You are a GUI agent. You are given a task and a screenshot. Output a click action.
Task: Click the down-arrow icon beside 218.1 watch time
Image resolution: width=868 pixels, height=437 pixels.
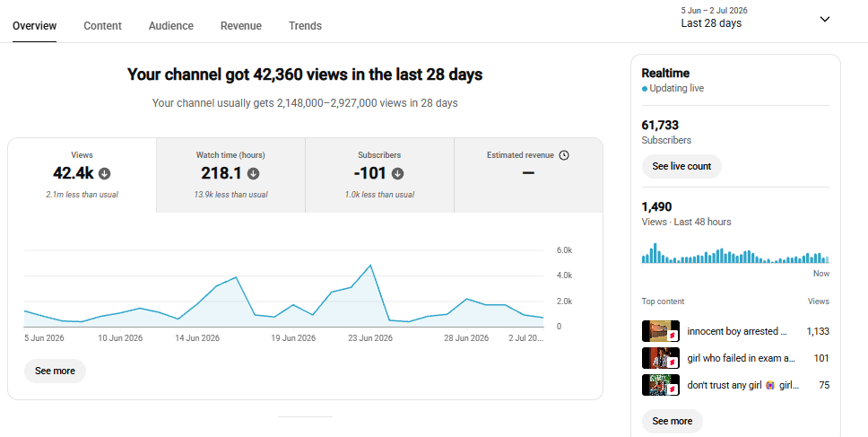pyautogui.click(x=254, y=174)
